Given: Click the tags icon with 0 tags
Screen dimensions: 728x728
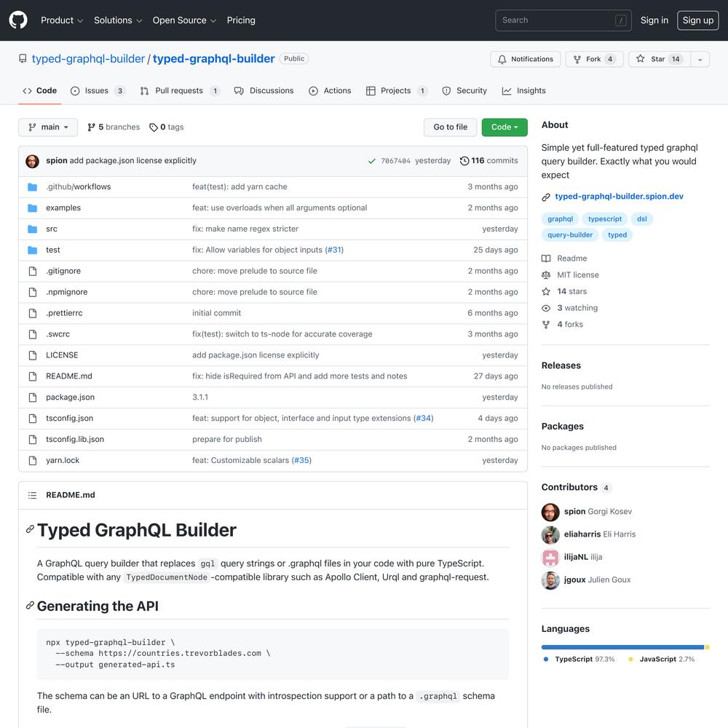Looking at the screenshot, I should (x=153, y=127).
